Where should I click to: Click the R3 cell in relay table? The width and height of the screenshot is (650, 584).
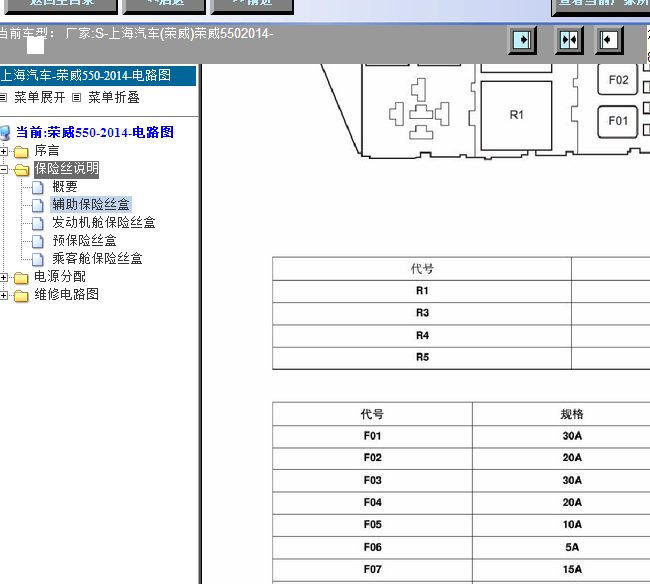click(x=422, y=313)
